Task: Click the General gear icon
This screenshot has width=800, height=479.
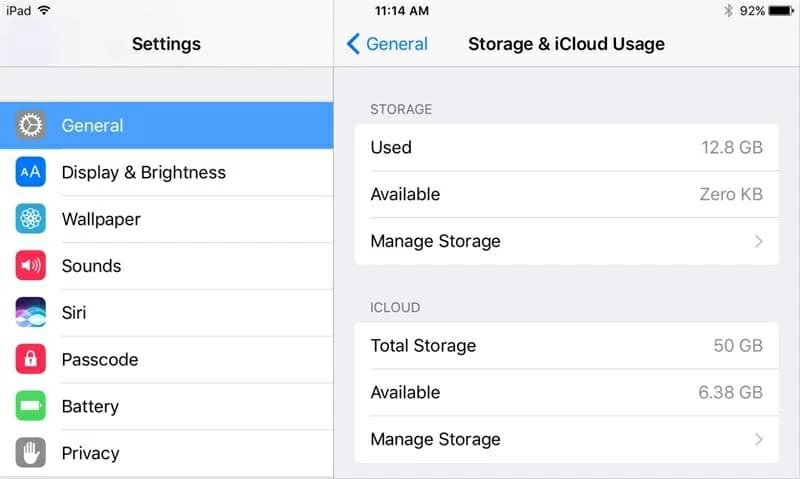Action: pos(31,126)
